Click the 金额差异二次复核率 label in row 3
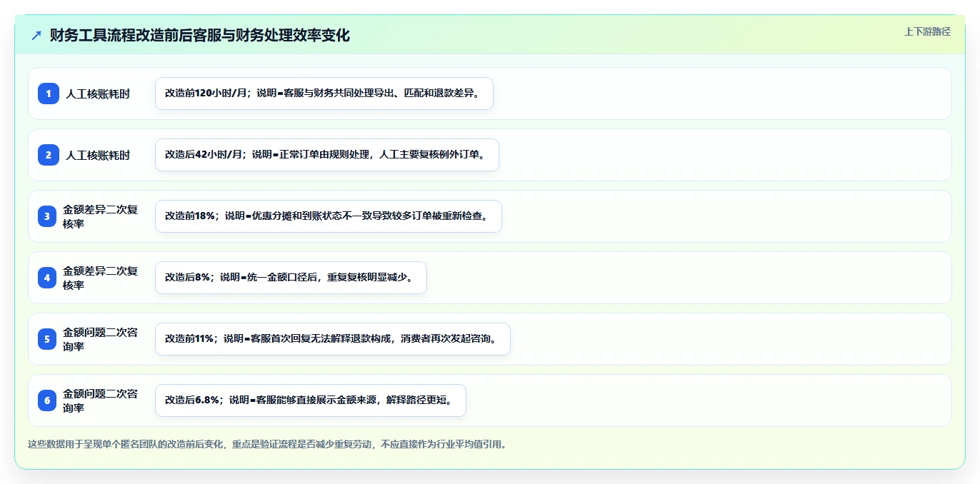The height and width of the screenshot is (484, 980). [101, 216]
